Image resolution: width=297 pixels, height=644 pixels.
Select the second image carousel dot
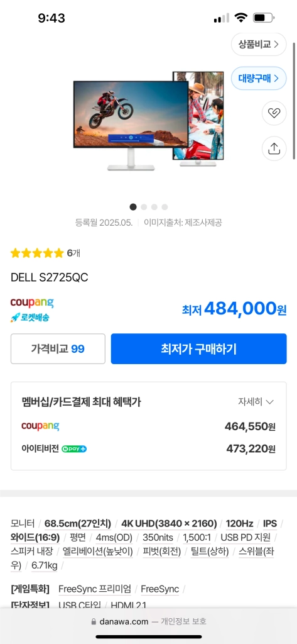click(x=144, y=207)
